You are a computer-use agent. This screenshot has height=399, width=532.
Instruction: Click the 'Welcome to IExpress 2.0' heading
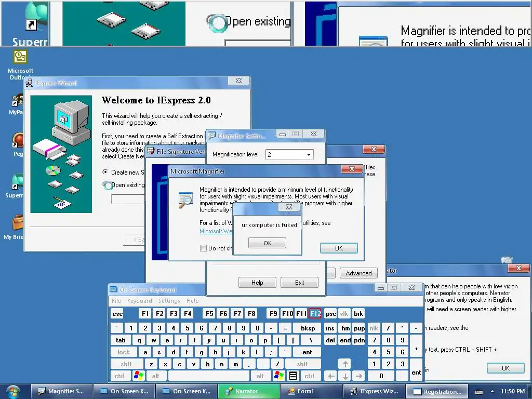[x=156, y=100]
